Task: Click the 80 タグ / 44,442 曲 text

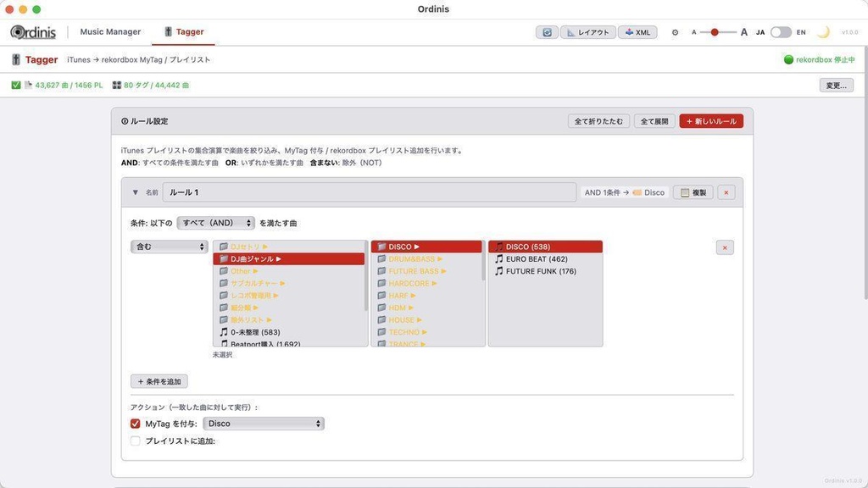Action: coord(156,86)
